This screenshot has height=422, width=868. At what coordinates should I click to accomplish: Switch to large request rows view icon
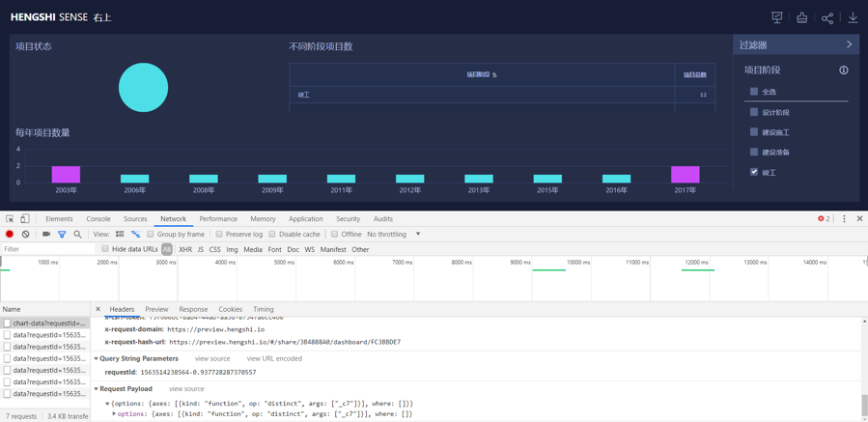pos(120,235)
